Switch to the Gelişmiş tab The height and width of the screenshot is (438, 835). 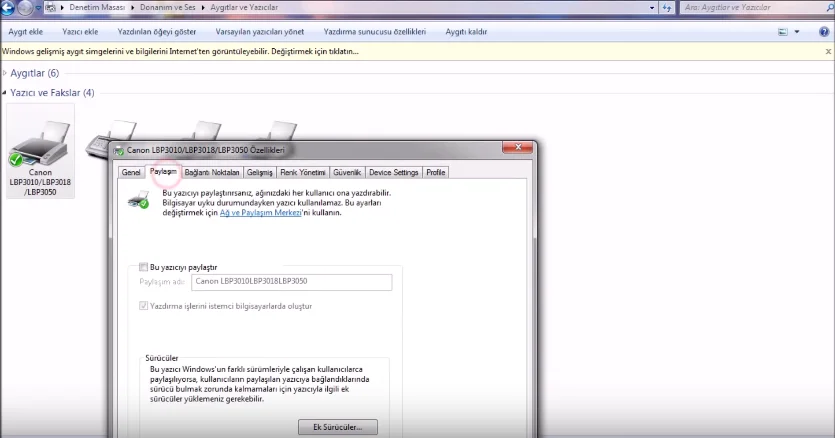(x=259, y=172)
